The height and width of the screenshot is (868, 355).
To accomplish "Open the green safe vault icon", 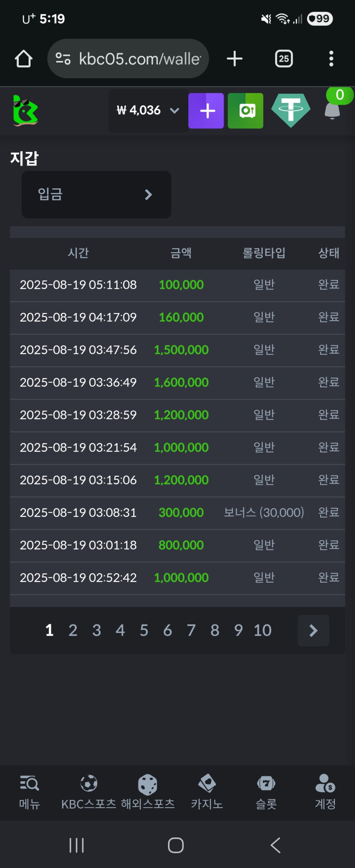I will 246,111.
